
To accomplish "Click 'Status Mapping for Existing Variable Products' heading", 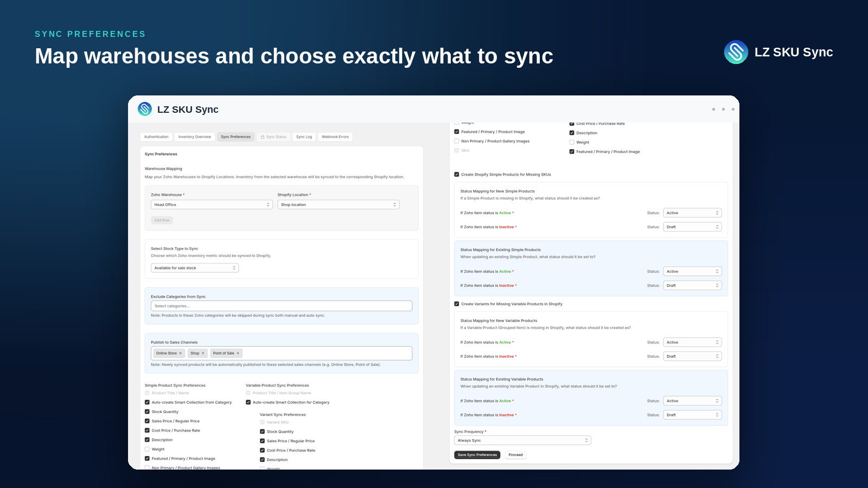I will pyautogui.click(x=502, y=380).
